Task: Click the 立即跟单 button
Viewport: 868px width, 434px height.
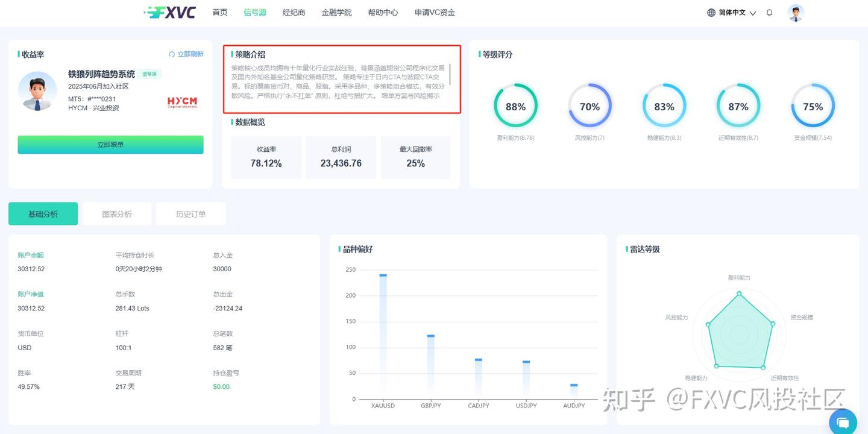Action: click(x=110, y=145)
